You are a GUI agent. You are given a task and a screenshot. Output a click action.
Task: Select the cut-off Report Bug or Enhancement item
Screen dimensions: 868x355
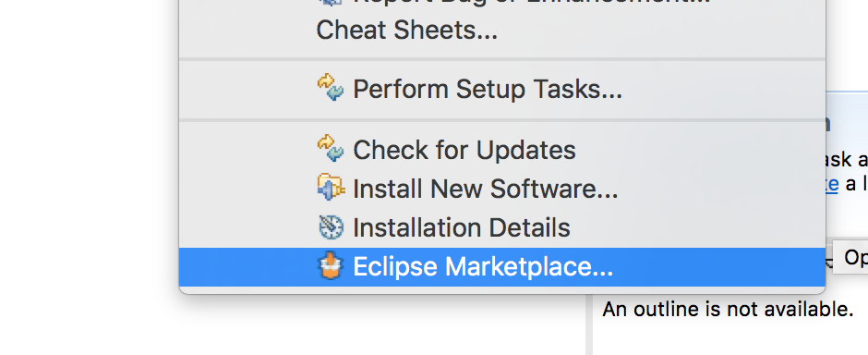click(x=502, y=4)
